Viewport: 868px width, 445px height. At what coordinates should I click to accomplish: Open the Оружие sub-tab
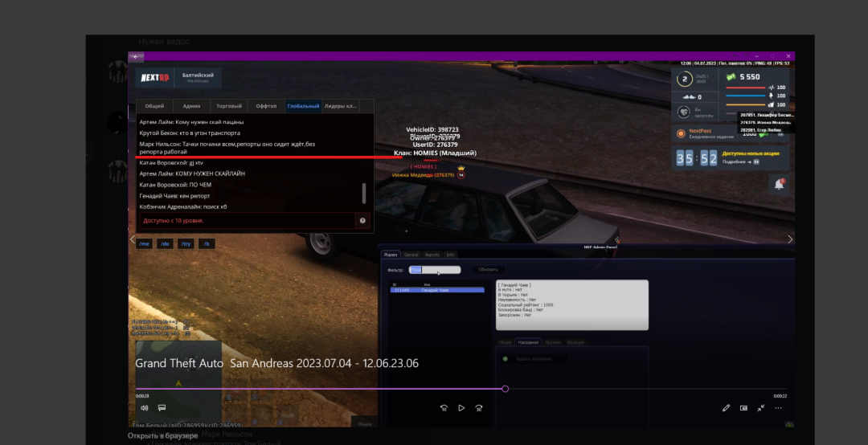pyautogui.click(x=552, y=342)
